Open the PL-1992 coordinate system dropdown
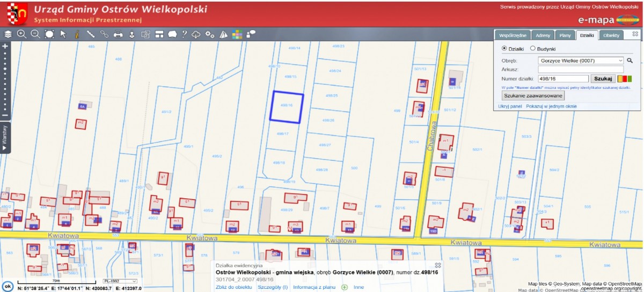Image resolution: width=644 pixels, height=292 pixels. point(122,281)
